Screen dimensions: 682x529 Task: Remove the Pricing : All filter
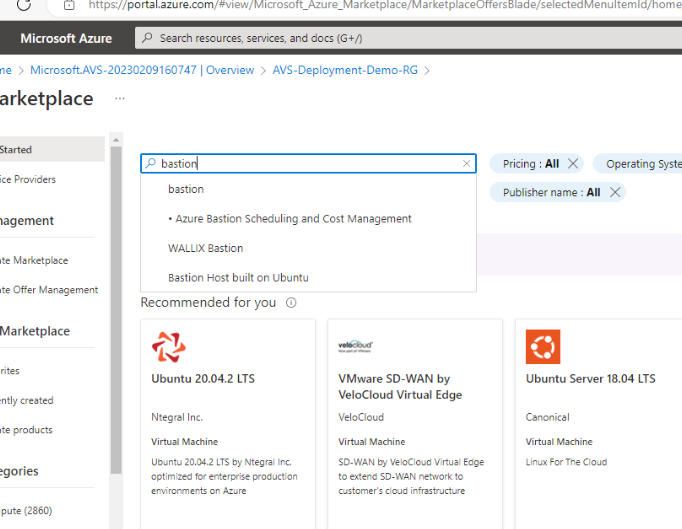[573, 163]
